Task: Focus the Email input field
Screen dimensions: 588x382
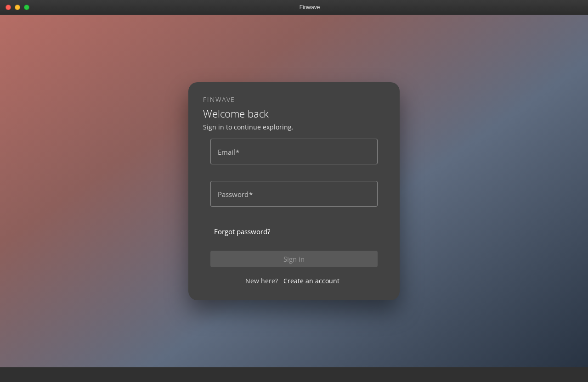Action: coord(294,152)
